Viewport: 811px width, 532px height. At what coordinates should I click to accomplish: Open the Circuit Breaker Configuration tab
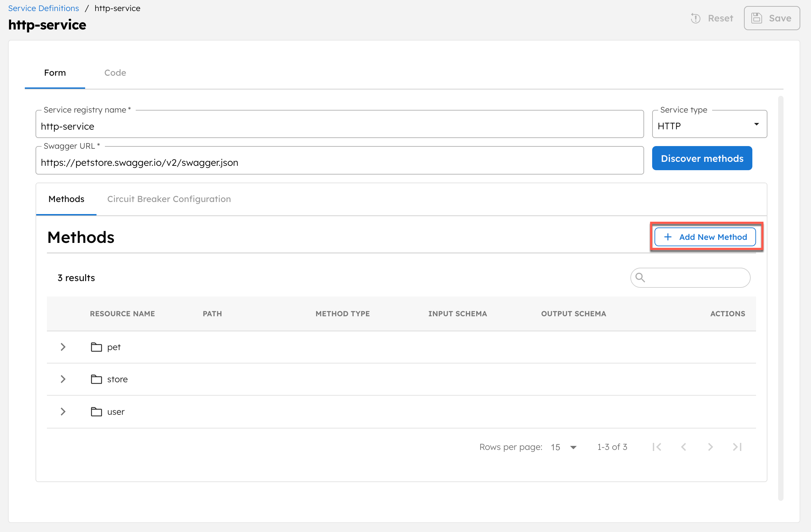coord(169,199)
